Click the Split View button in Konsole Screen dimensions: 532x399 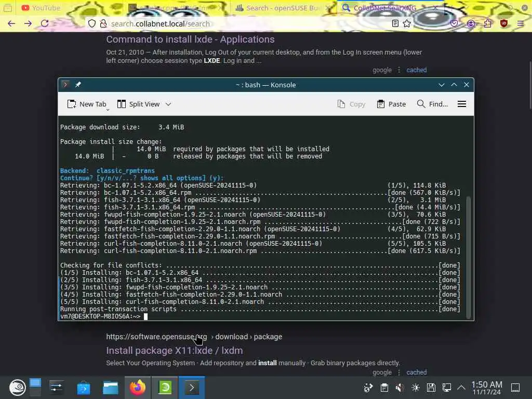tap(138, 104)
